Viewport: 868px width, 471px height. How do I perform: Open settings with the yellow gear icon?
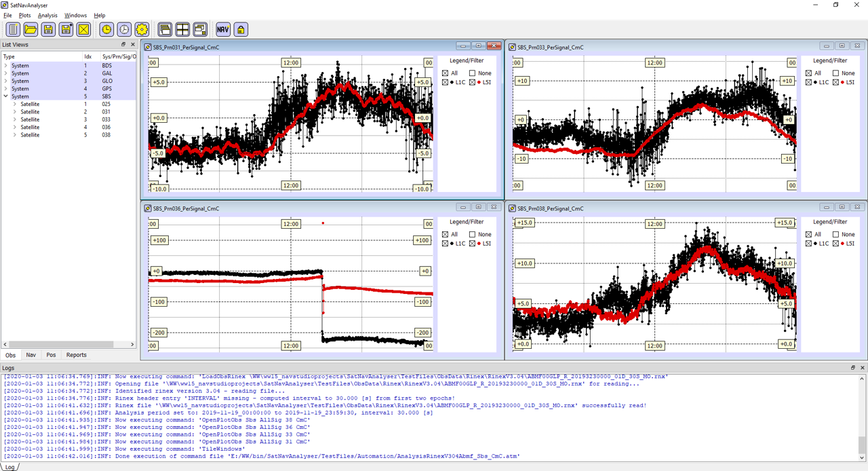[x=141, y=29]
